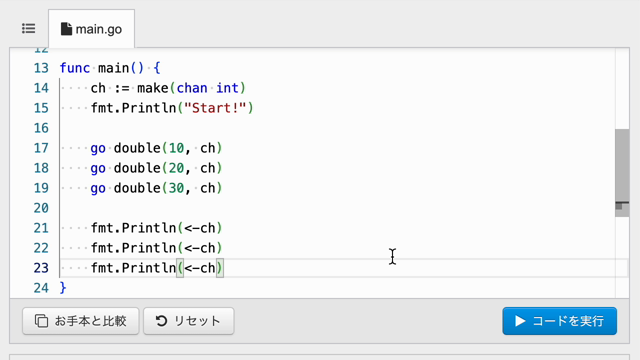Viewport: 640px width, 360px height.
Task: Click fmt.Println(<-ch) on line 21
Action: [156, 228]
